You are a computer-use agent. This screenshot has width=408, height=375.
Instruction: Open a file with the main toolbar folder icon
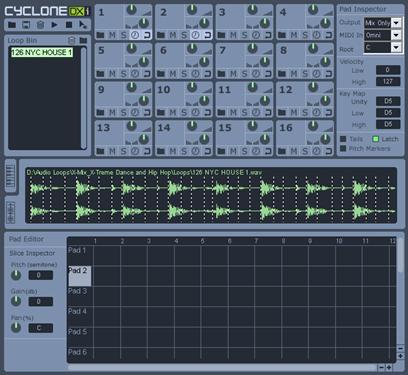12,25
